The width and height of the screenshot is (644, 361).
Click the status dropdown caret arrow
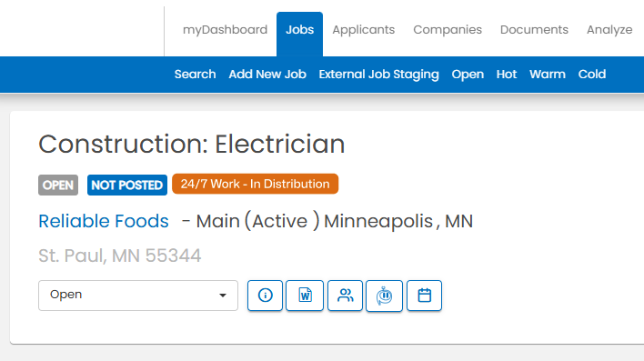[223, 296]
